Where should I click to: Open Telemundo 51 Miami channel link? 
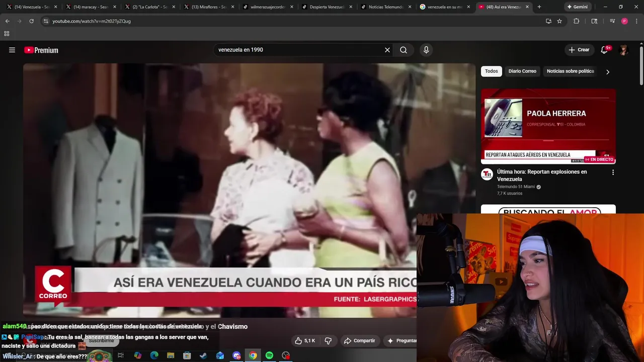tap(516, 187)
